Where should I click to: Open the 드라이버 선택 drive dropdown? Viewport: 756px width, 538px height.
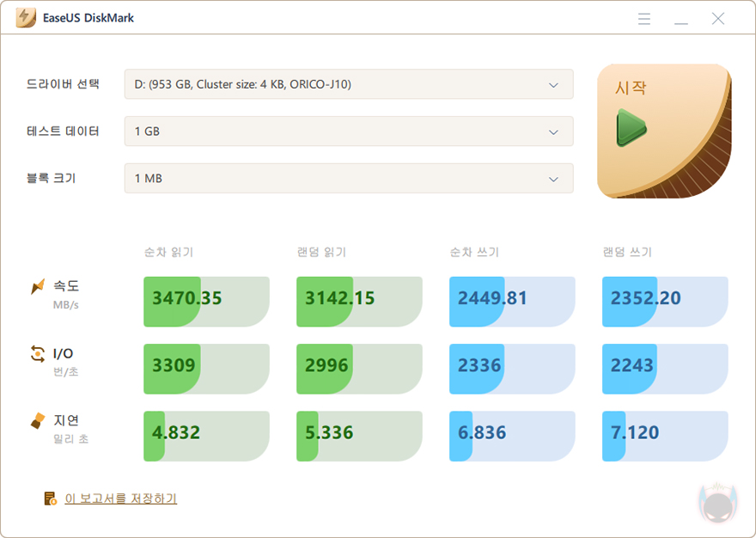349,84
